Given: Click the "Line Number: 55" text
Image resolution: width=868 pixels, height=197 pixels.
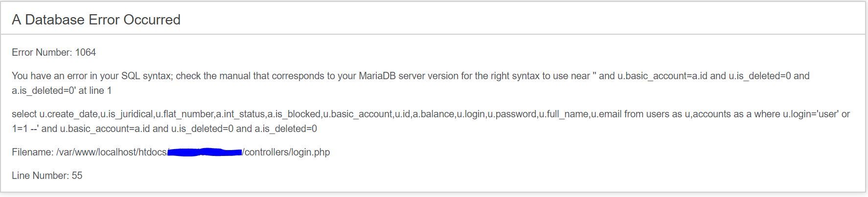Looking at the screenshot, I should click(x=47, y=175).
